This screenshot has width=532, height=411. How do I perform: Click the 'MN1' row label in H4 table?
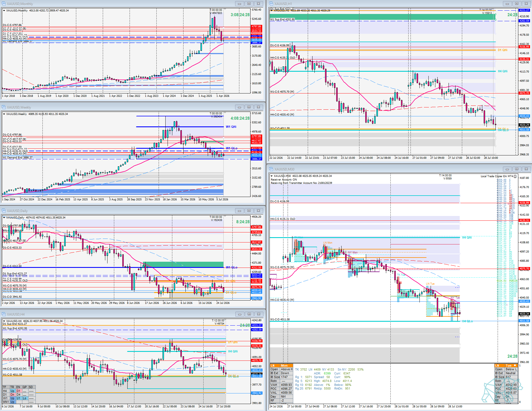(x=6, y=402)
